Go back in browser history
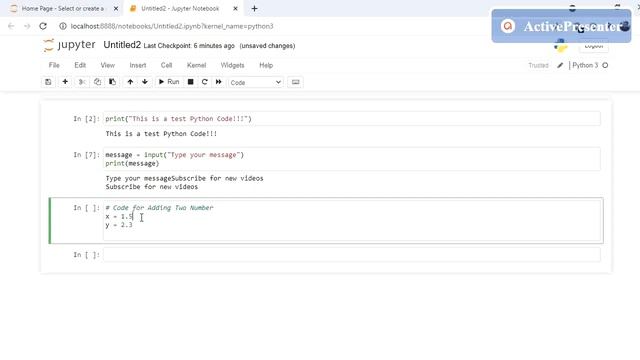This screenshot has height=360, width=640. [11, 26]
